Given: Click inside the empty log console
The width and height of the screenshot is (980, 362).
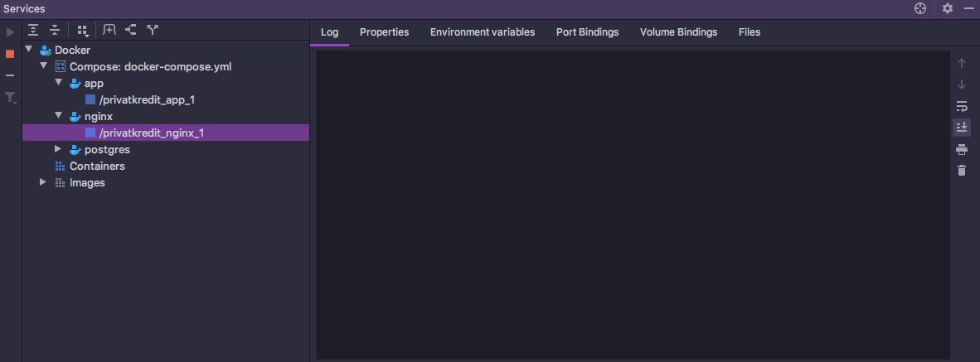Looking at the screenshot, I should [633, 205].
